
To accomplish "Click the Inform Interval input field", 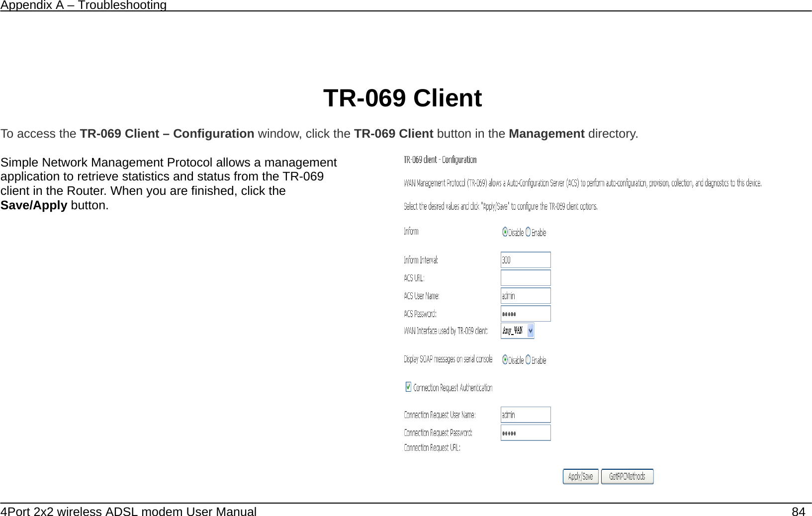I will click(526, 260).
